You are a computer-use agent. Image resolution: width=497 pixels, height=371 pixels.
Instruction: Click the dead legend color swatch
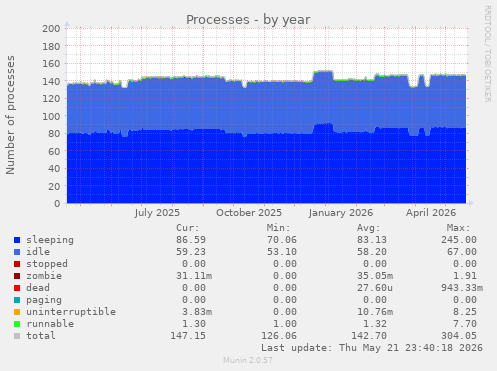17,288
